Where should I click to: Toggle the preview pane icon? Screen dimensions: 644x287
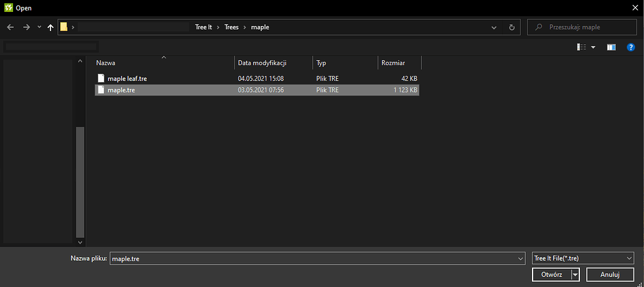pos(611,47)
